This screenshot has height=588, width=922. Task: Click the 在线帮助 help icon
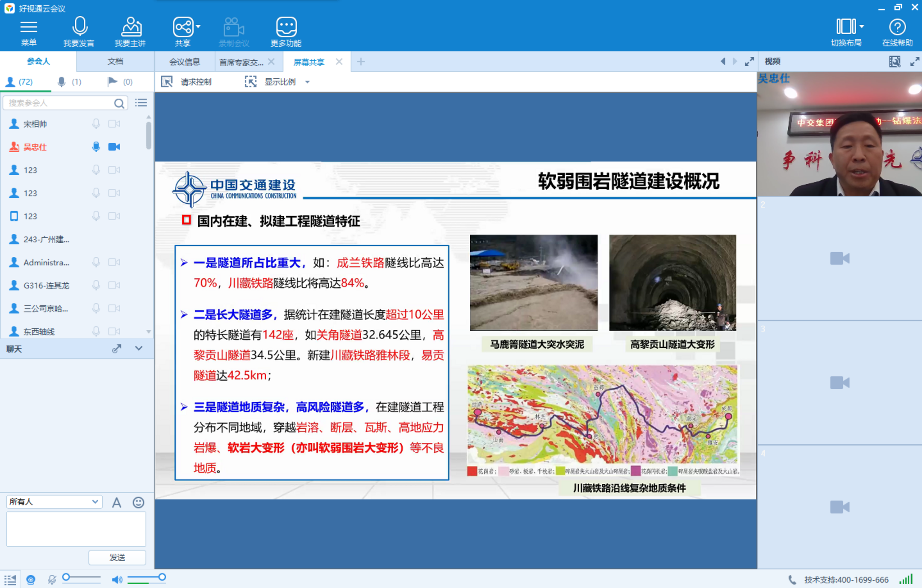point(897,26)
